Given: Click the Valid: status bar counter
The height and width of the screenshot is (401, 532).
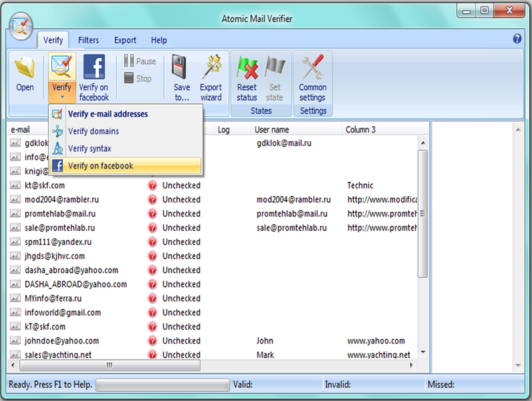Looking at the screenshot, I should tap(242, 385).
